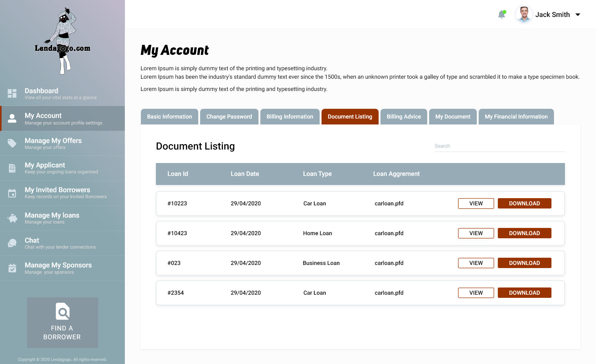
Task: Select the My Financial Information tab
Action: pyautogui.click(x=516, y=117)
